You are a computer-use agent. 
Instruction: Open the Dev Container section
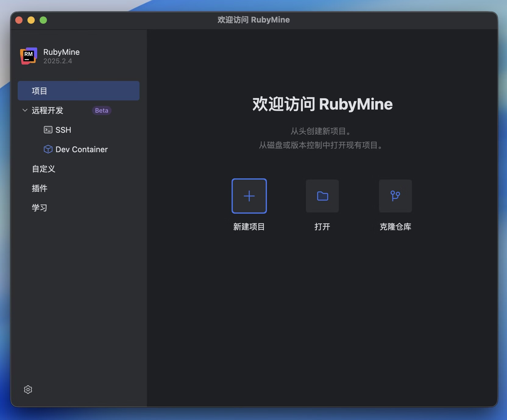tap(82, 149)
